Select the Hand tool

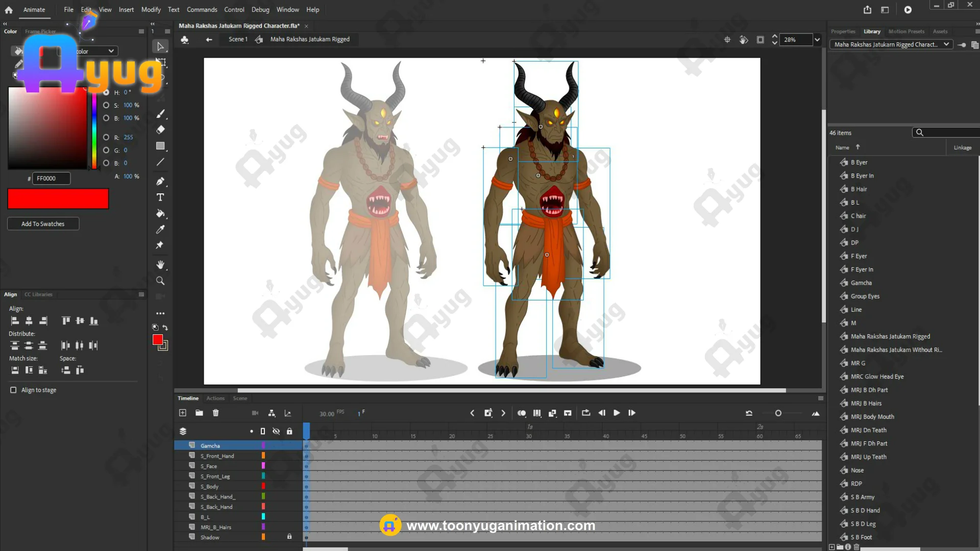pyautogui.click(x=160, y=265)
